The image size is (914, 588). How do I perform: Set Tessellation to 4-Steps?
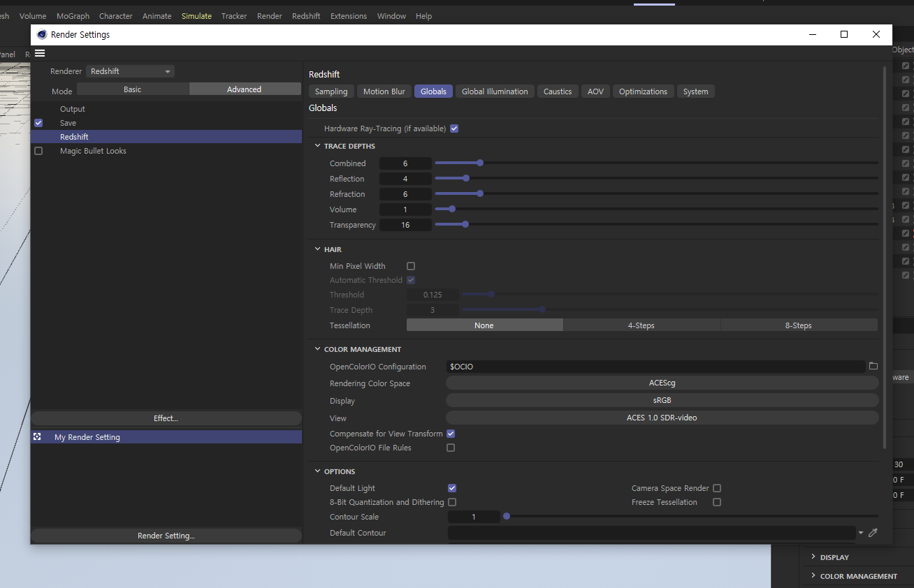click(x=641, y=325)
